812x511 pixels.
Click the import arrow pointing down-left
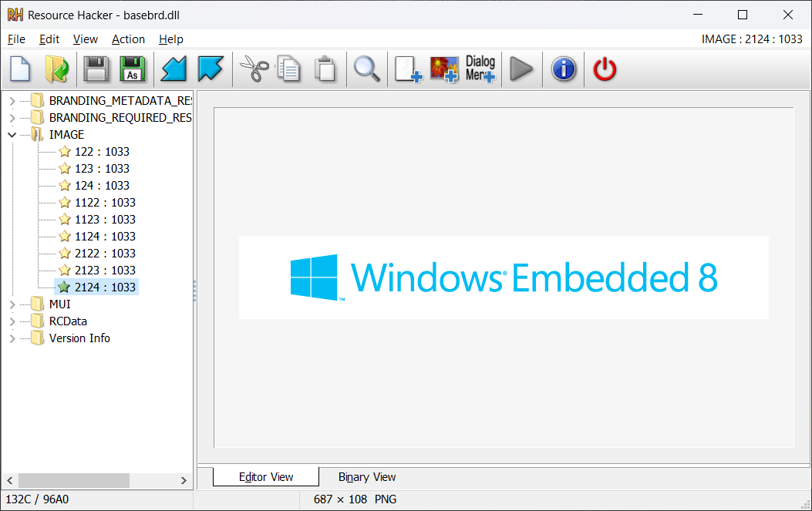174,69
